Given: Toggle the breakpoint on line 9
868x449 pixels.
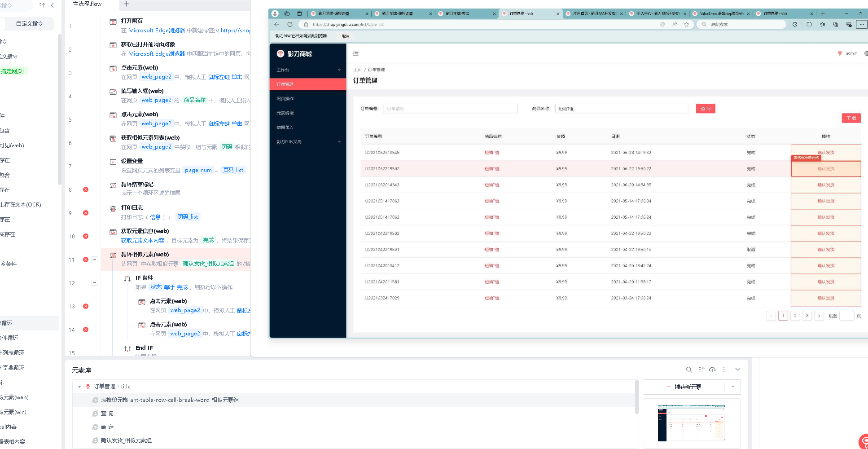Looking at the screenshot, I should click(x=86, y=213).
